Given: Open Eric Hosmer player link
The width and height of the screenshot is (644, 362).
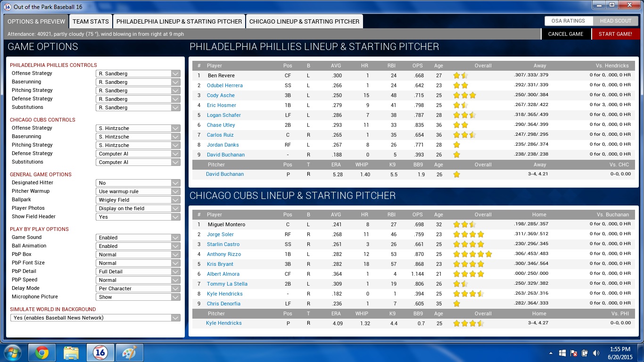Looking at the screenshot, I should coord(222,105).
